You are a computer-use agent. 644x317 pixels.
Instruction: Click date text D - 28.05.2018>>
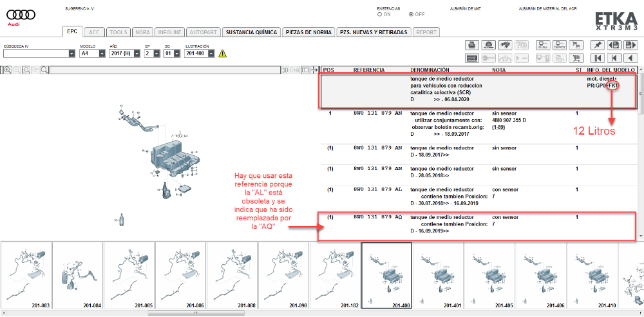pos(430,175)
